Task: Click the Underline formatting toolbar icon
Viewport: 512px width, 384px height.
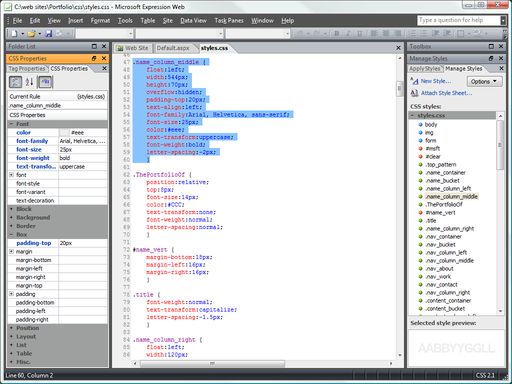Action: (x=360, y=33)
